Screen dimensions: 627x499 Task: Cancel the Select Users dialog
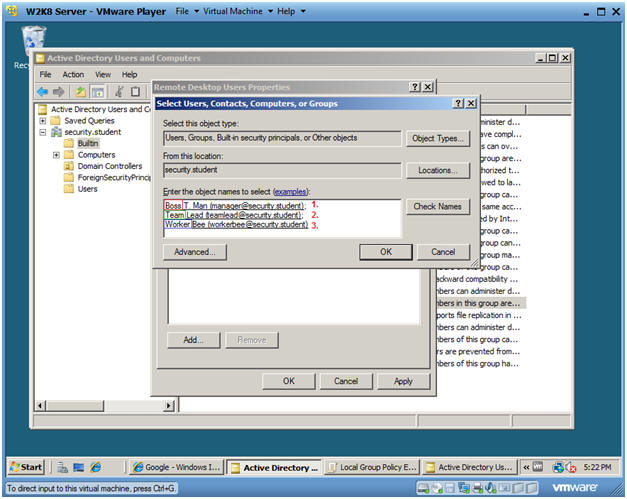click(x=443, y=252)
